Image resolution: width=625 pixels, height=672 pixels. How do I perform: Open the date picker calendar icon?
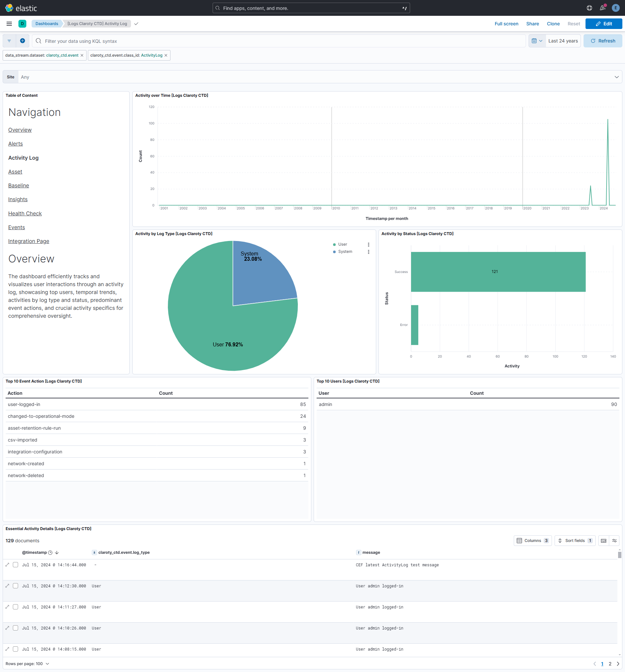(535, 40)
